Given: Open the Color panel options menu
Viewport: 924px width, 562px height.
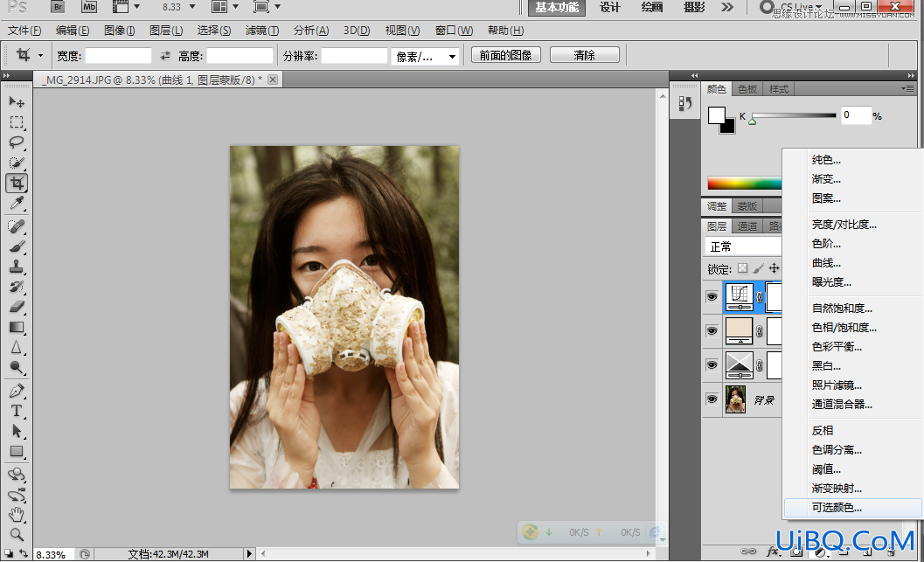Looking at the screenshot, I should pos(908,89).
